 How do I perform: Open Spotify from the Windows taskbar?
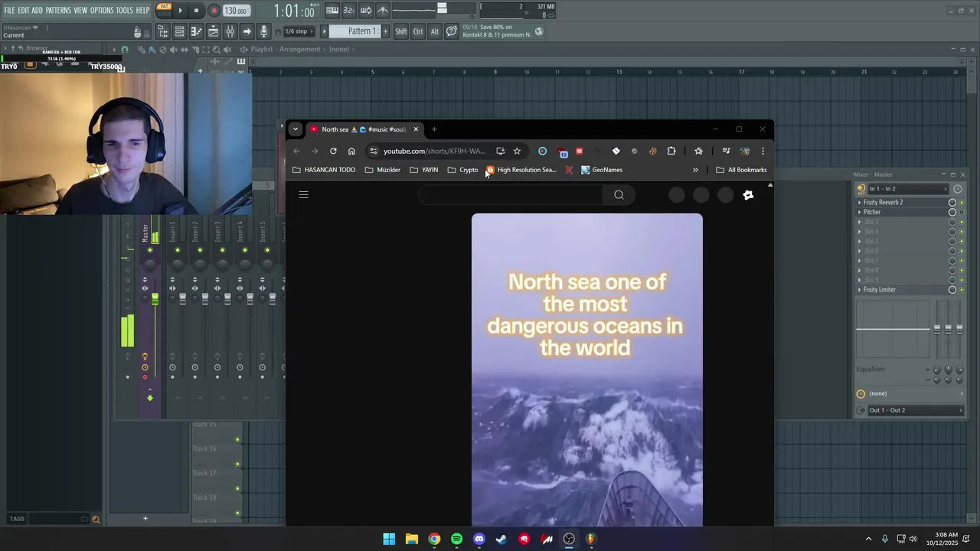(456, 539)
